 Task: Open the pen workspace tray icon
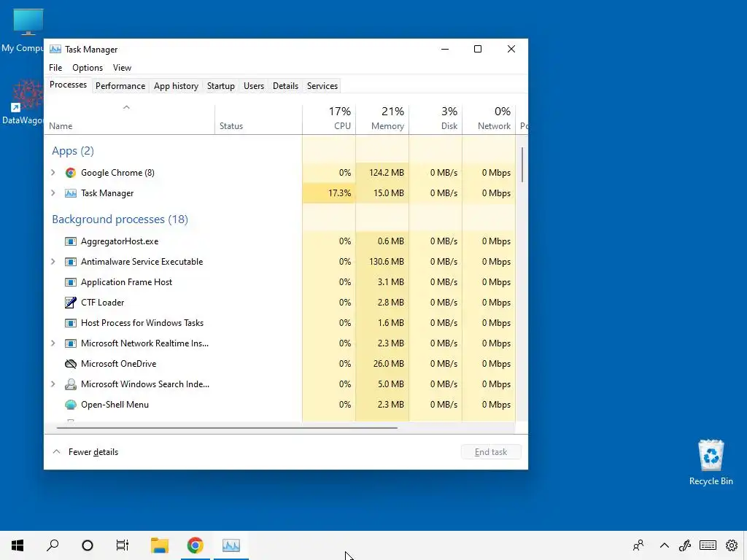(685, 545)
